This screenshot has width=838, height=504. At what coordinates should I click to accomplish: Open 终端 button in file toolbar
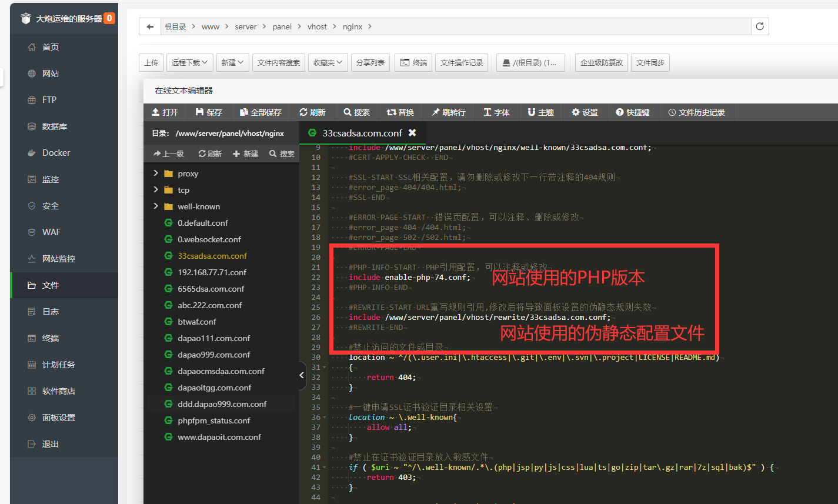414,62
